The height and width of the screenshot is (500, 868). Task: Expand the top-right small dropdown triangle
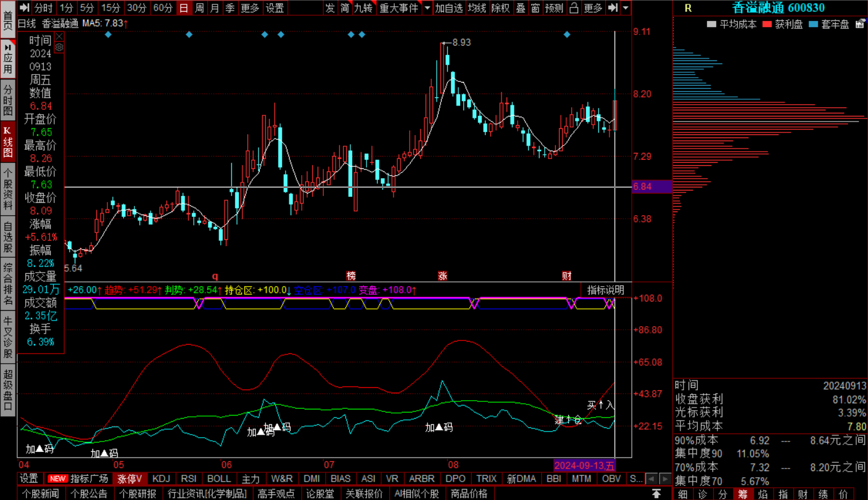626,8
